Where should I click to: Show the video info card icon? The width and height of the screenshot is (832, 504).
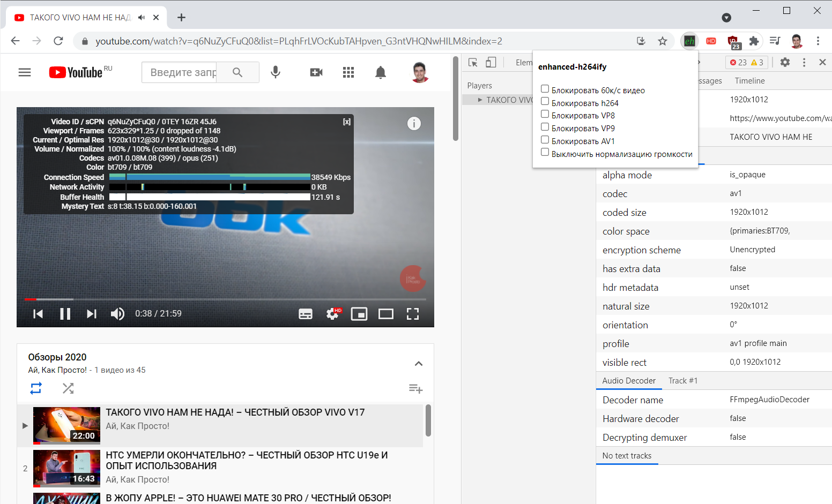tap(414, 124)
